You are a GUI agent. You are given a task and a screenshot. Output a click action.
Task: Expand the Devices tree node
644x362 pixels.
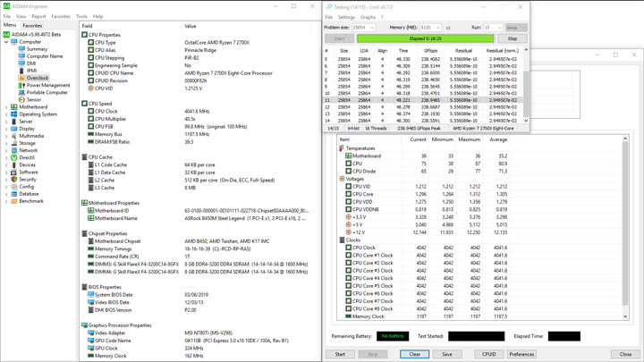(x=6, y=165)
